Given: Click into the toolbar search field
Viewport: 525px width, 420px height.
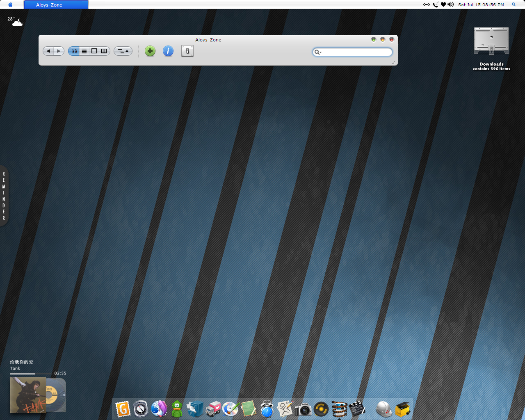Looking at the screenshot, I should pos(353,52).
